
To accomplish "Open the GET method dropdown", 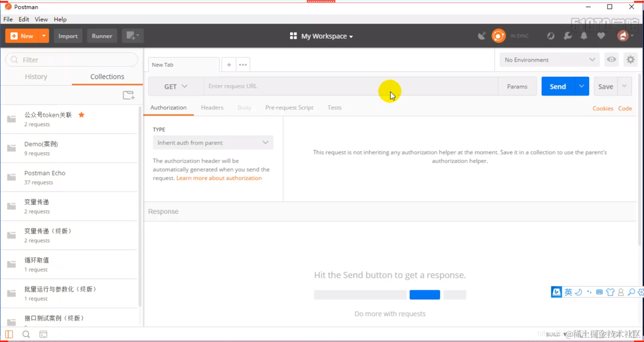I will click(176, 86).
